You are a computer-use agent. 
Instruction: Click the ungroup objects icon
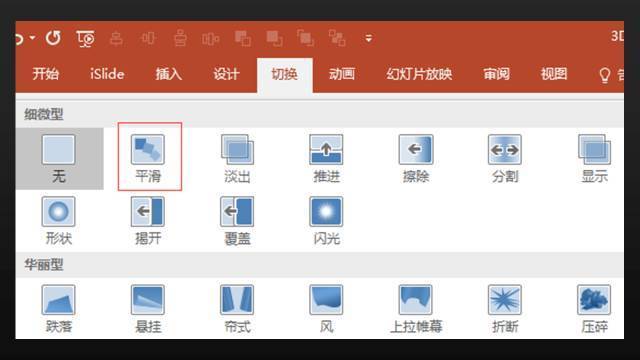337,39
